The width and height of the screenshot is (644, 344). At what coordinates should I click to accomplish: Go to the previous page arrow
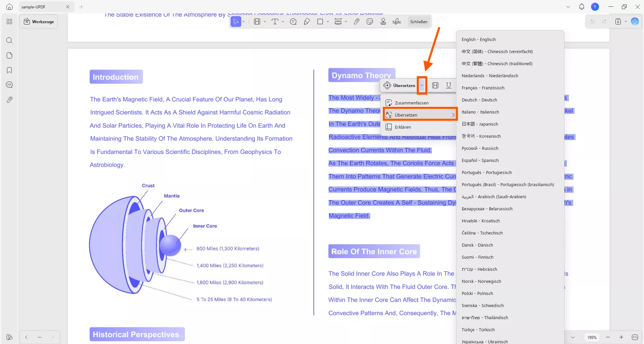[x=26, y=337]
